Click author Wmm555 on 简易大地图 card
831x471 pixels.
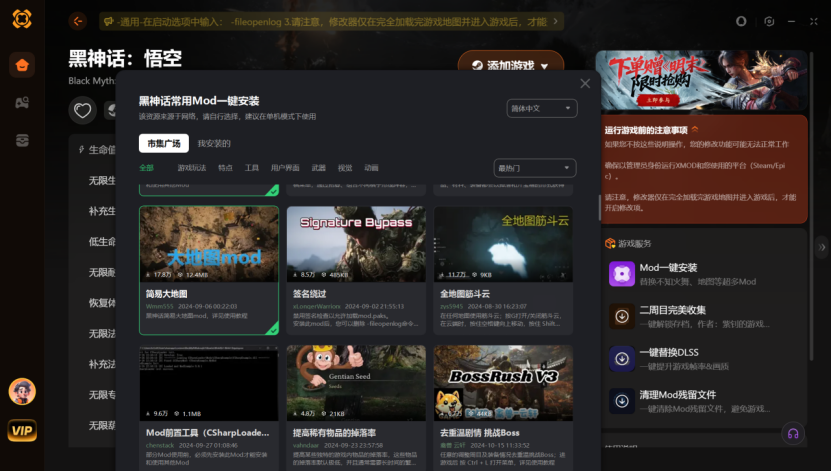coord(160,306)
